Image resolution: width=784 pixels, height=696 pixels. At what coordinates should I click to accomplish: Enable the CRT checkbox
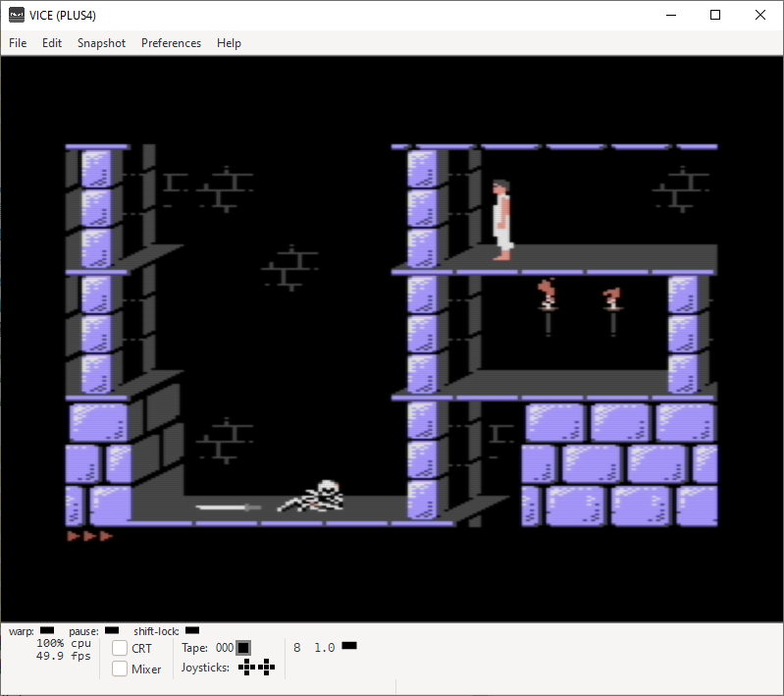point(120,648)
